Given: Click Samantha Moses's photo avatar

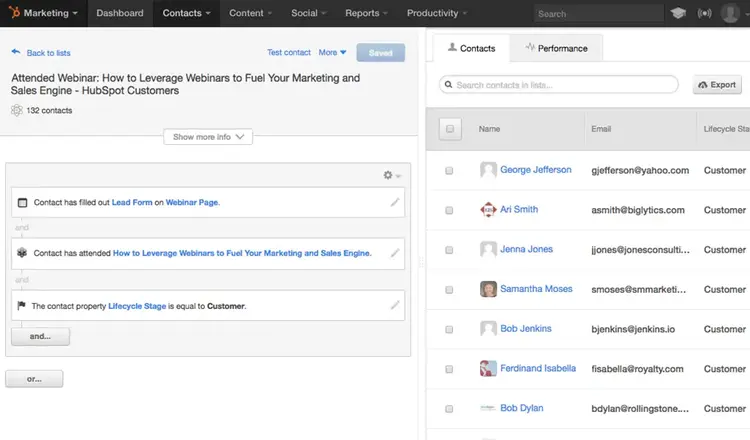Looking at the screenshot, I should [x=488, y=289].
